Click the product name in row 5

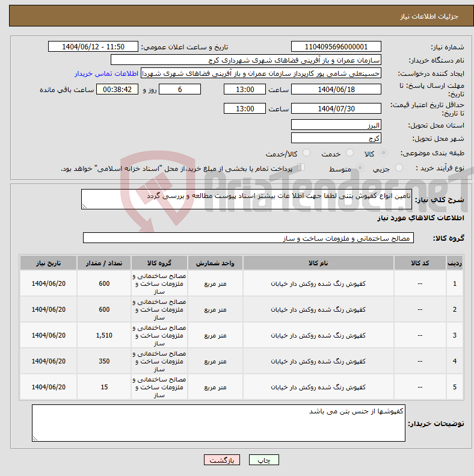coord(318,387)
